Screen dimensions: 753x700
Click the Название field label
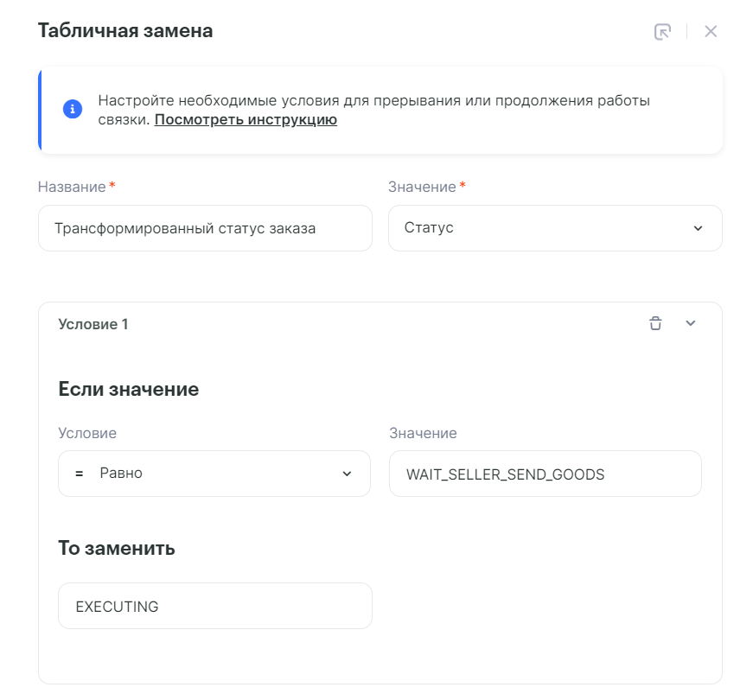(72, 187)
